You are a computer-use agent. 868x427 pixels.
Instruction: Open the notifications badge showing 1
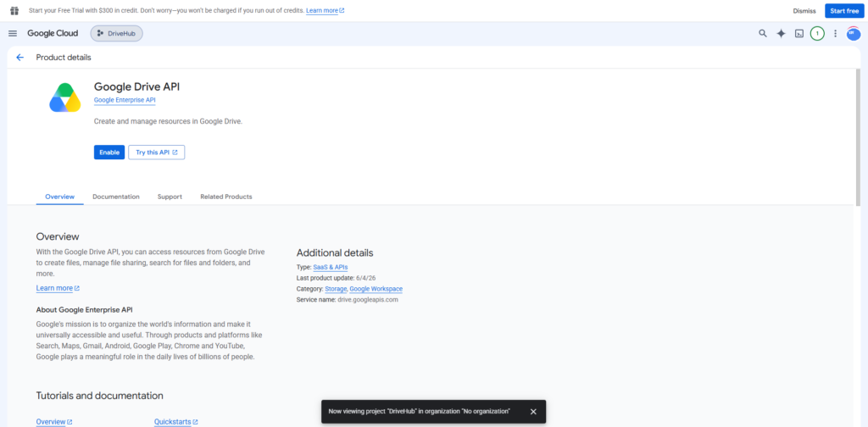click(817, 34)
